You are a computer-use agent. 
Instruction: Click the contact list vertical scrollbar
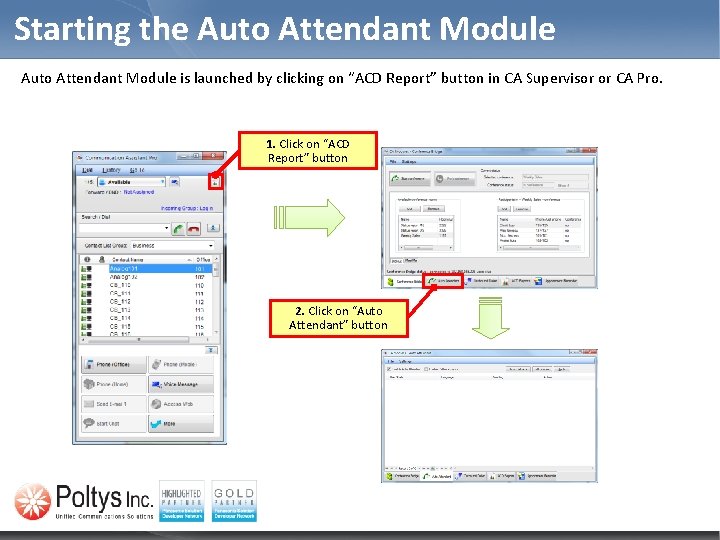(216, 296)
